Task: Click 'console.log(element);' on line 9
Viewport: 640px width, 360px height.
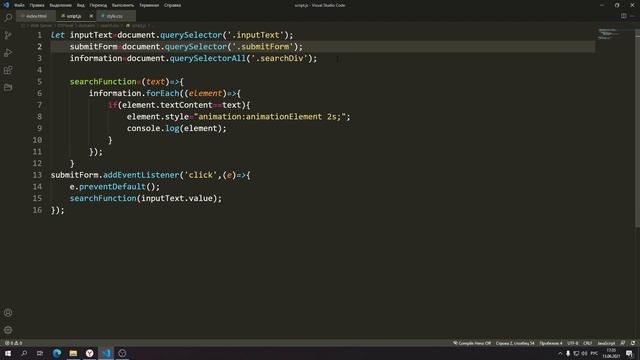Action: tap(176, 129)
